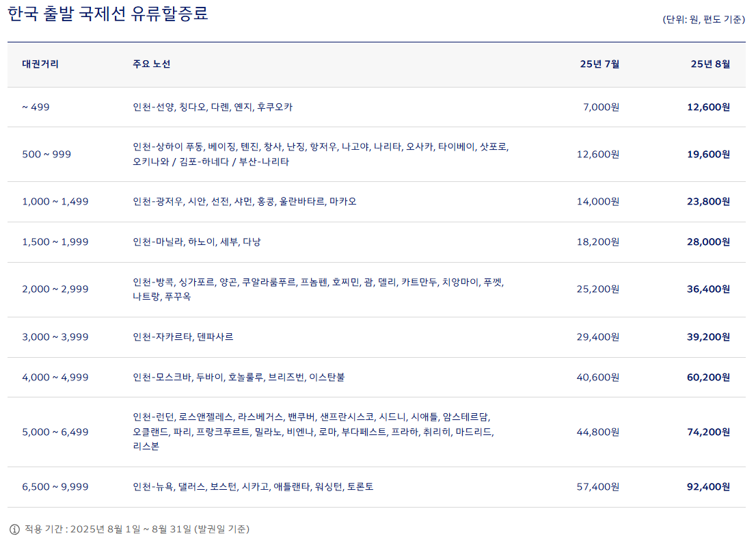Screen dimensions: 756x550
Task: Click route text 인천-광저우, 시안, 선전
Action: click(x=245, y=202)
